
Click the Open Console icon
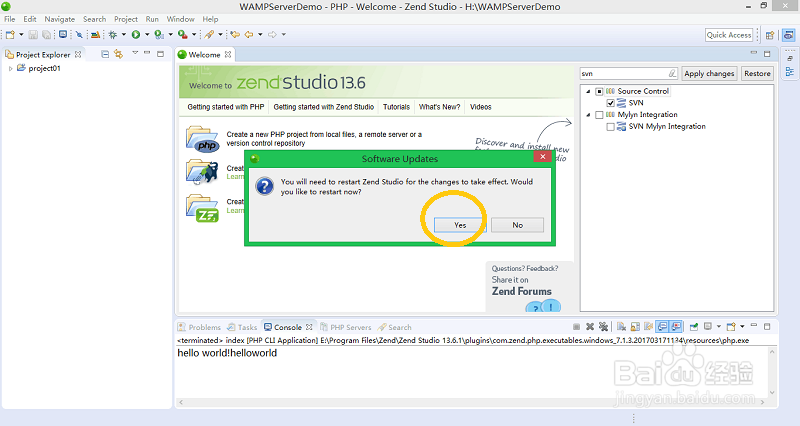[731, 327]
